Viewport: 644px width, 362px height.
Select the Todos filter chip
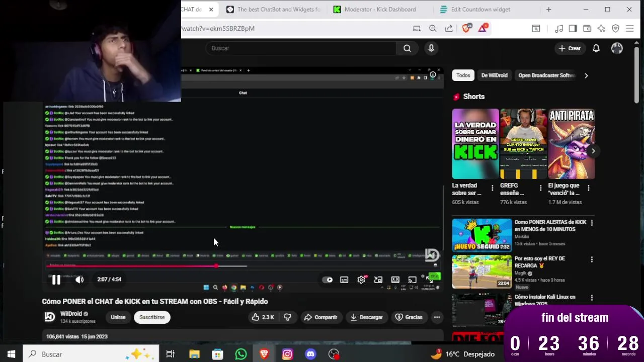click(x=463, y=75)
